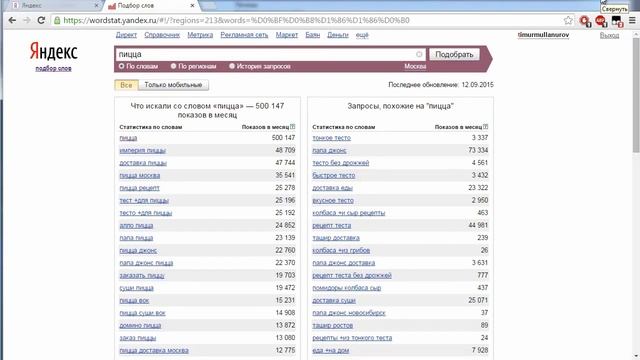The height and width of the screenshot is (360, 640).
Task: Click the 500 147 count for пицца
Action: coord(283,138)
